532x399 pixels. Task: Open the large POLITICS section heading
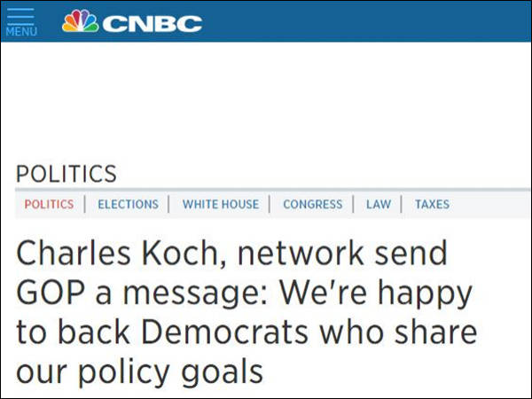(66, 173)
